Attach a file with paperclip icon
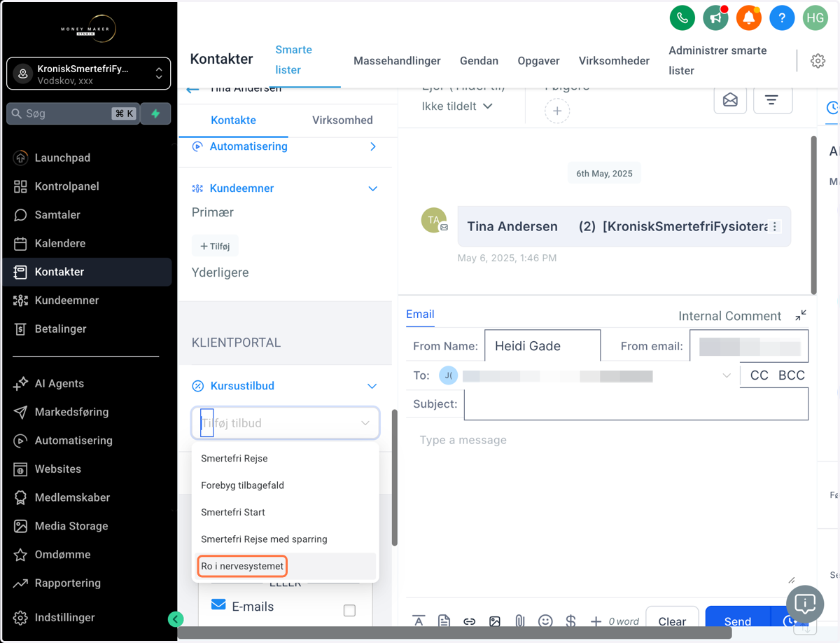840x643 pixels. click(520, 621)
